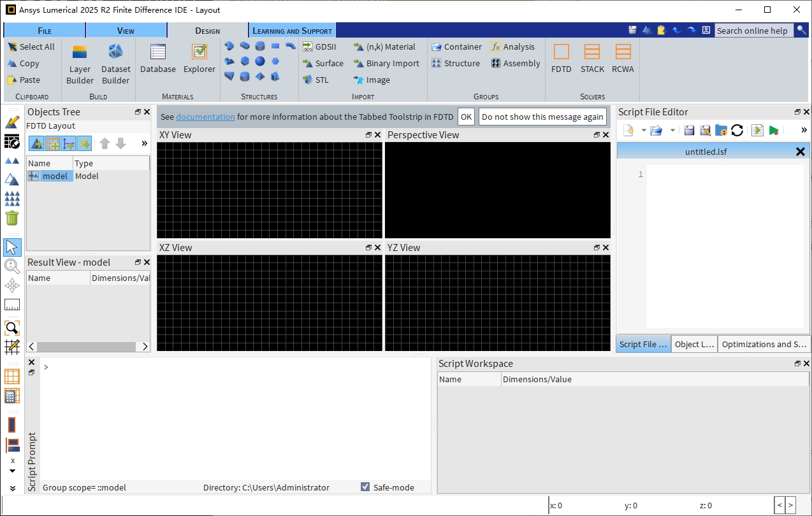
Task: Switch to the File ribbon tab
Action: click(x=45, y=31)
